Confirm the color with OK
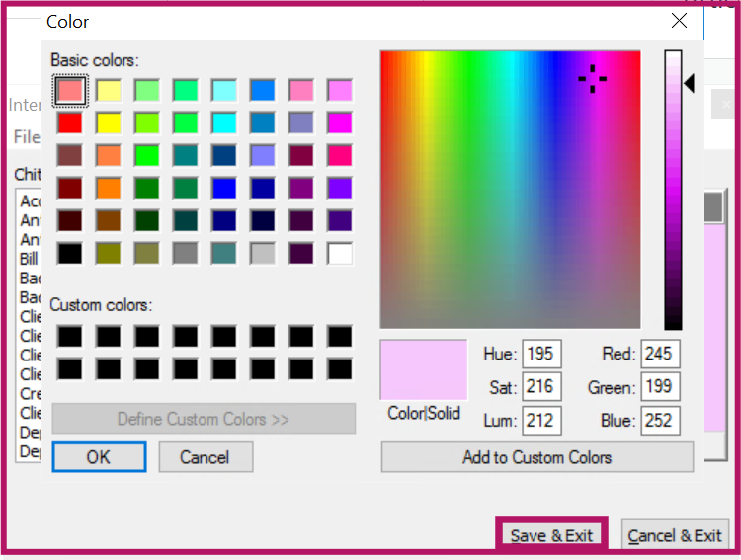Viewport: 741px width, 560px height. click(99, 457)
